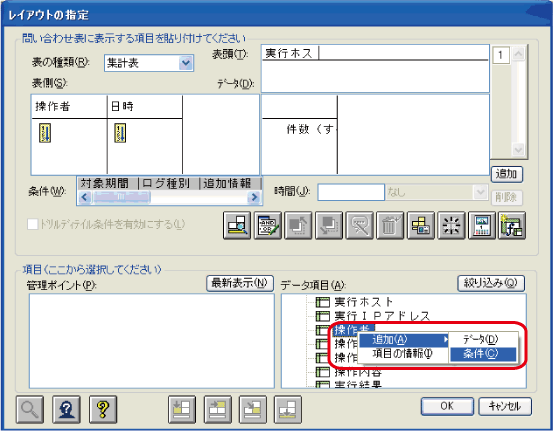Click the yellow grid layout icon
This screenshot has width=558, height=435.
click(421, 226)
